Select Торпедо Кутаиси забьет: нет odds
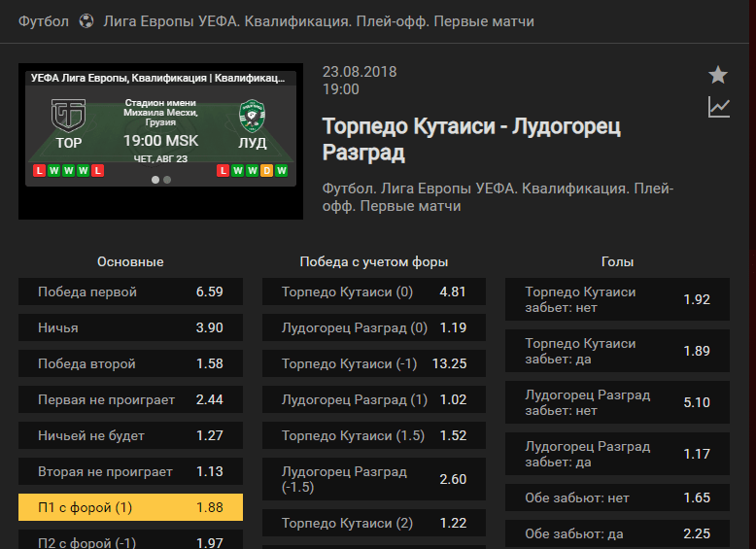756x549 pixels. click(618, 299)
